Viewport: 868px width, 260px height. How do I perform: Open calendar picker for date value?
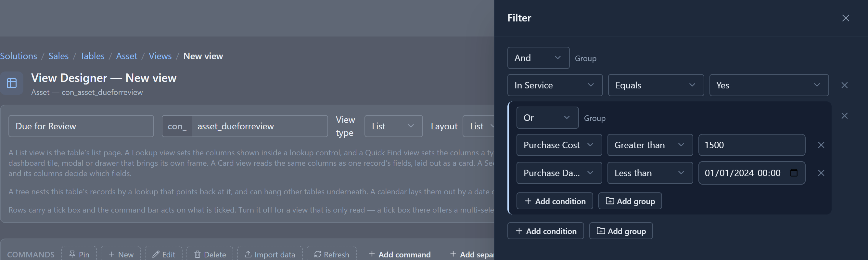pos(794,173)
